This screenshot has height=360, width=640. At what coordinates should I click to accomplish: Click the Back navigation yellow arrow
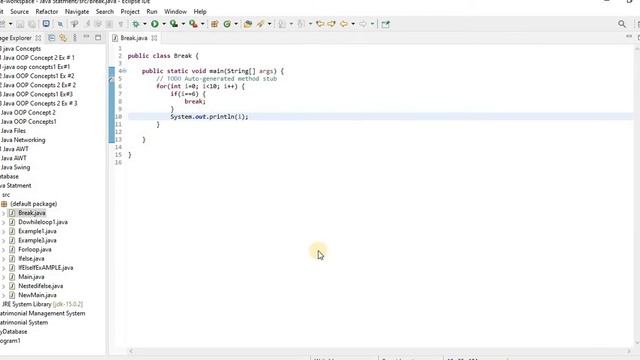point(344,24)
